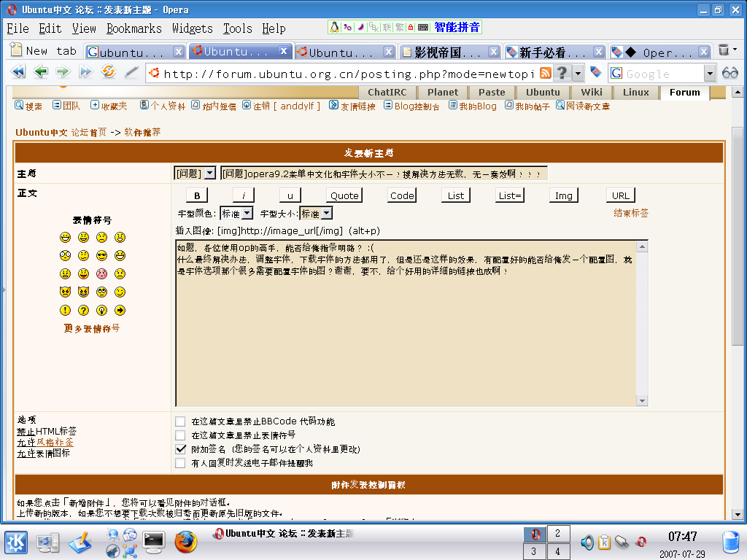Image resolution: width=747 pixels, height=560 pixels.
Task: Click the URL button
Action: [x=620, y=195]
